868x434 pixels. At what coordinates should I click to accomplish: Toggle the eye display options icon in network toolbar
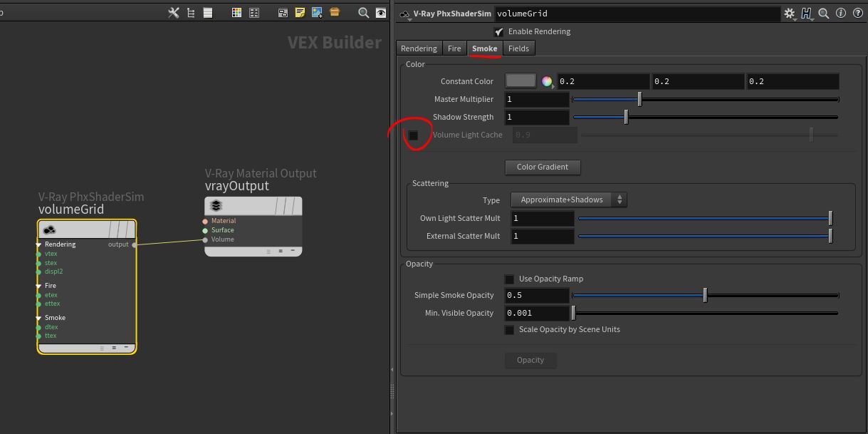381,13
